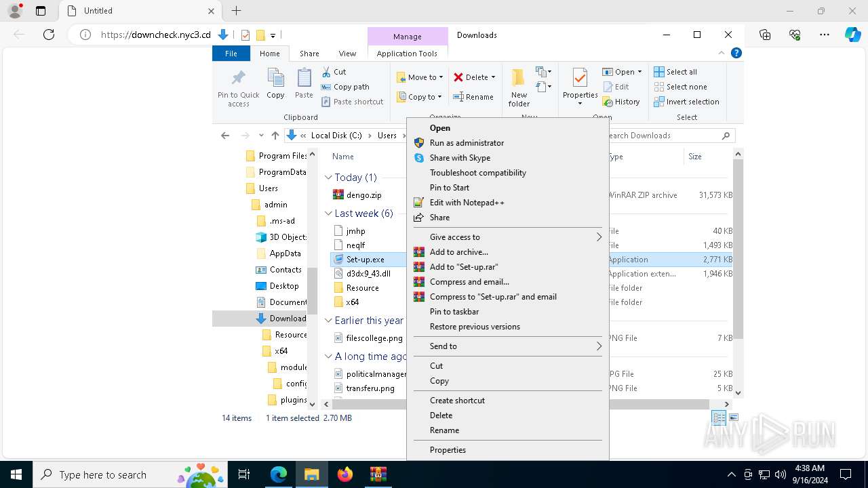
Task: Switch to the View ribbon tab
Action: (347, 54)
